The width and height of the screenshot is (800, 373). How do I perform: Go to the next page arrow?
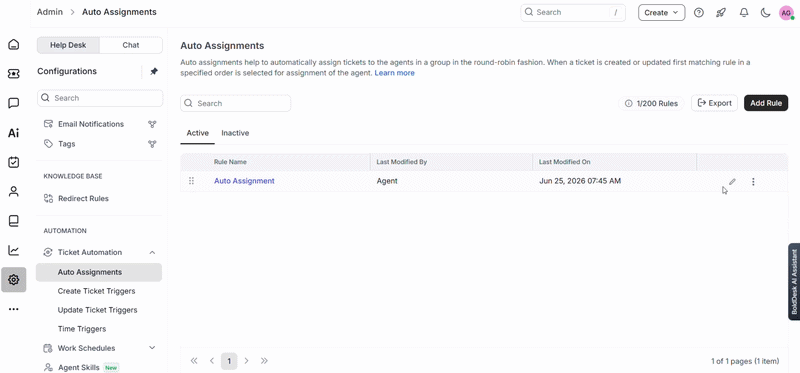pos(246,361)
